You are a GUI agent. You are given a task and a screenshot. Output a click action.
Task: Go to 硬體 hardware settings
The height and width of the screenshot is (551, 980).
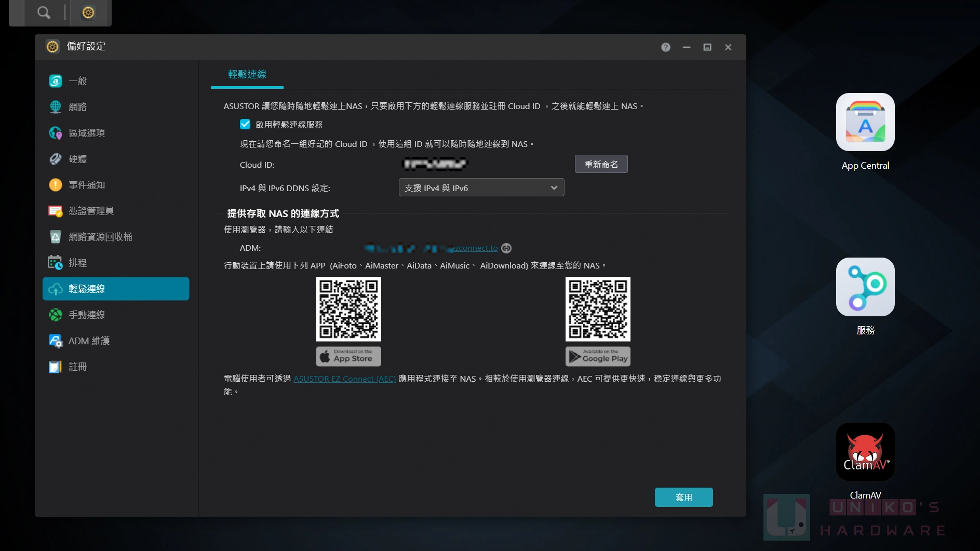click(116, 159)
